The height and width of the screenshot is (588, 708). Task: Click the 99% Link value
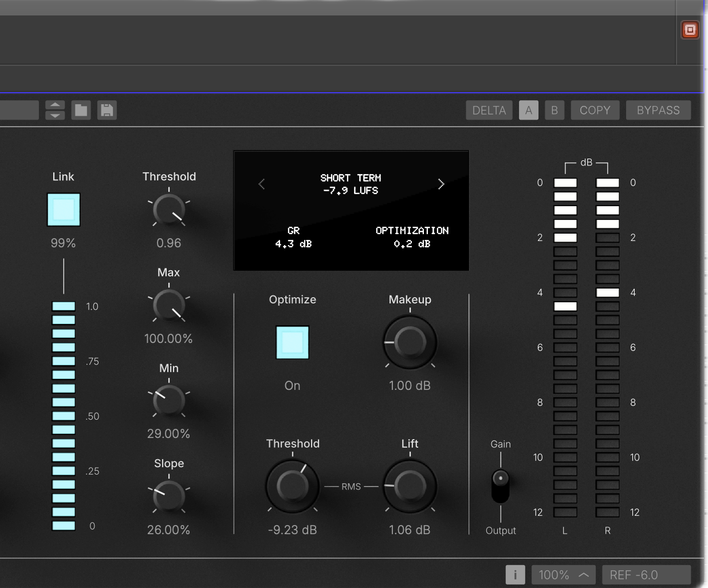coord(63,243)
